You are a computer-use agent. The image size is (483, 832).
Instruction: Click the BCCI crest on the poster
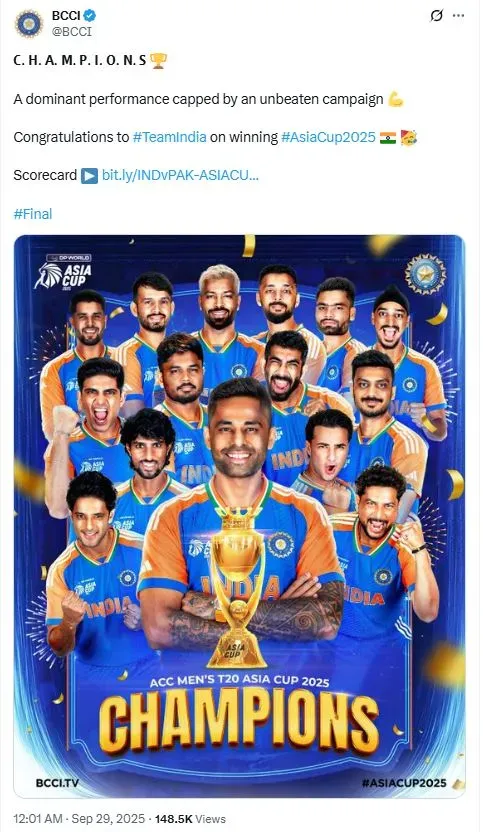(426, 274)
